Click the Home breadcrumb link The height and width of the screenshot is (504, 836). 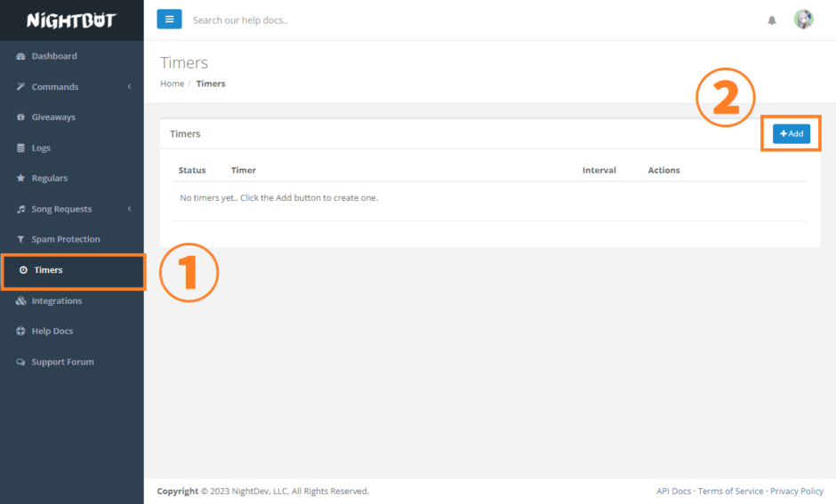tap(172, 84)
